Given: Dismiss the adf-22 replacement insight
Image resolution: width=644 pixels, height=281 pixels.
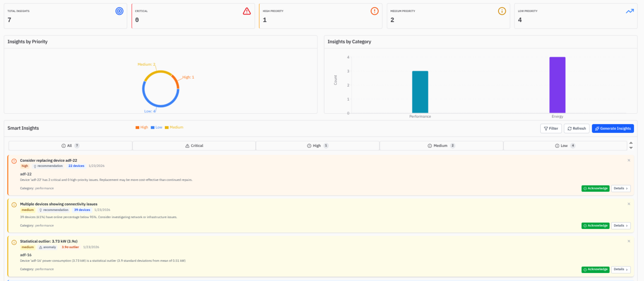Looking at the screenshot, I should pyautogui.click(x=629, y=160).
